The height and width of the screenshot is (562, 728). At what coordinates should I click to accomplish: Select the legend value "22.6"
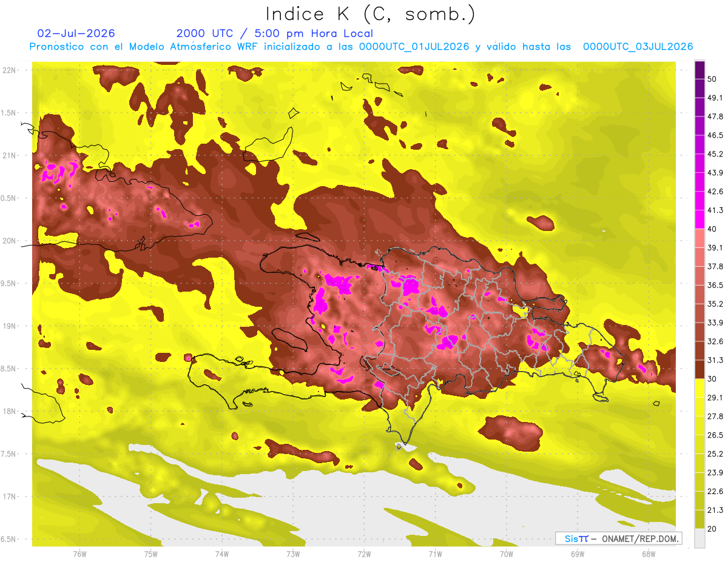click(715, 492)
